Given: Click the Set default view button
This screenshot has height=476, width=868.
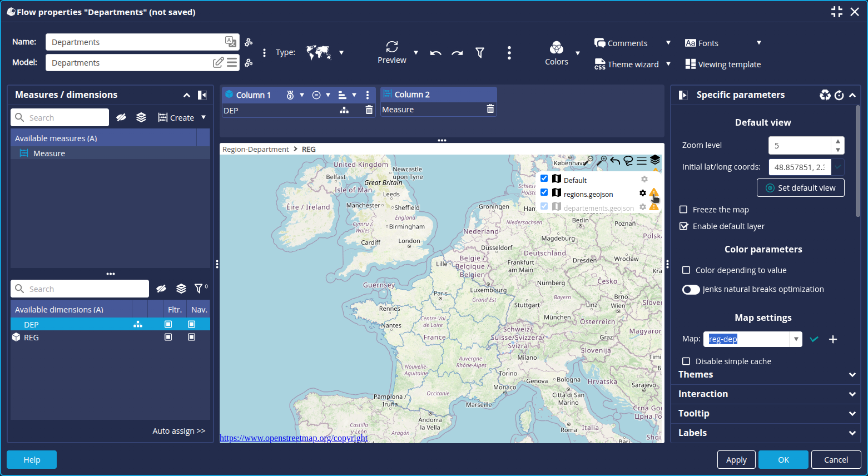Looking at the screenshot, I should [x=800, y=188].
